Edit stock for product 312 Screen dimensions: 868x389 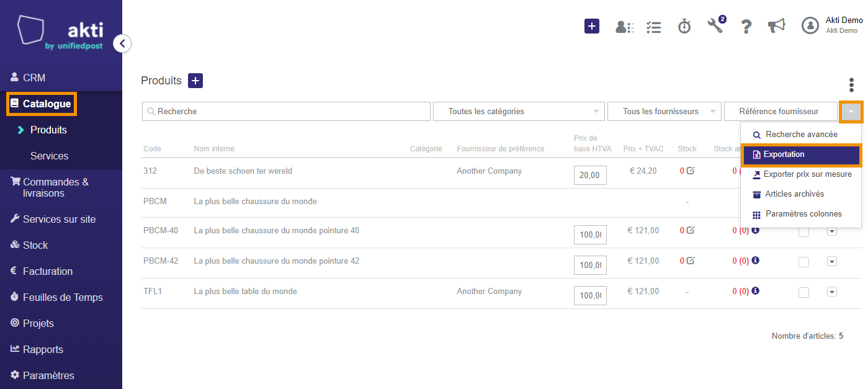pos(691,171)
